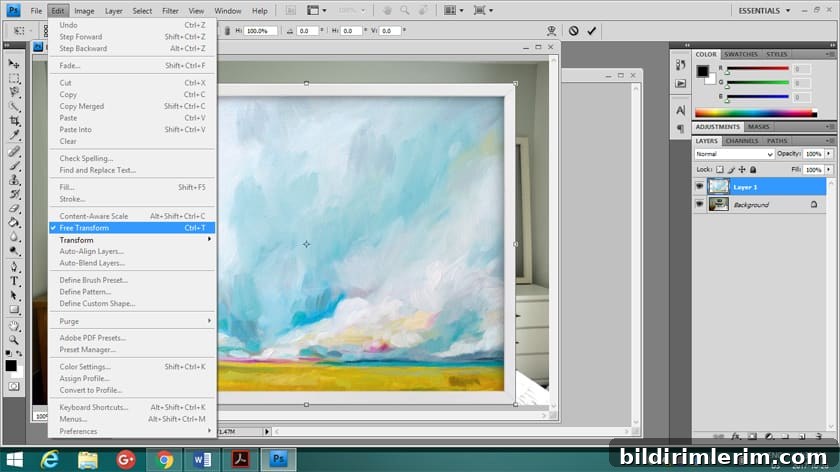
Task: Select the Eyedropper tool
Action: pyautogui.click(x=14, y=135)
